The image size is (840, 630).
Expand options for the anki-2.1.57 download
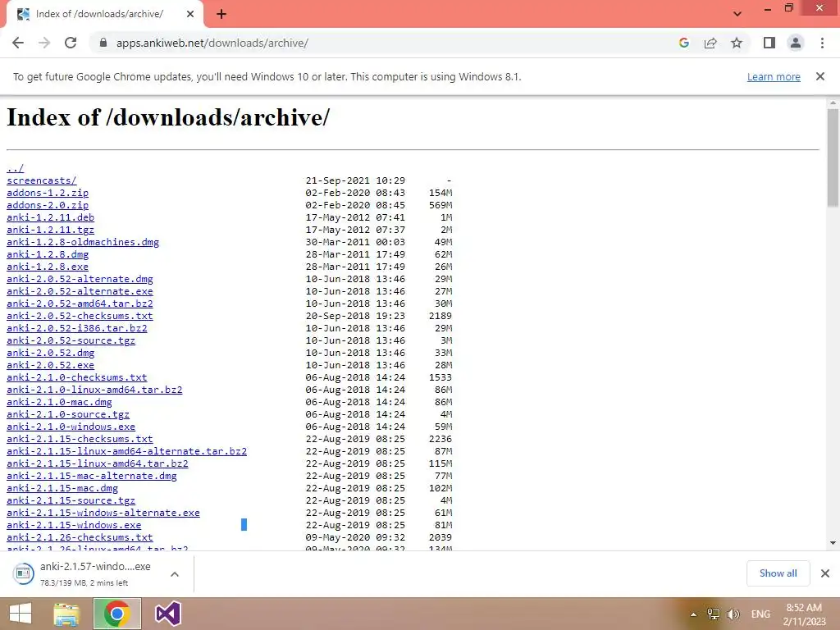coord(175,573)
